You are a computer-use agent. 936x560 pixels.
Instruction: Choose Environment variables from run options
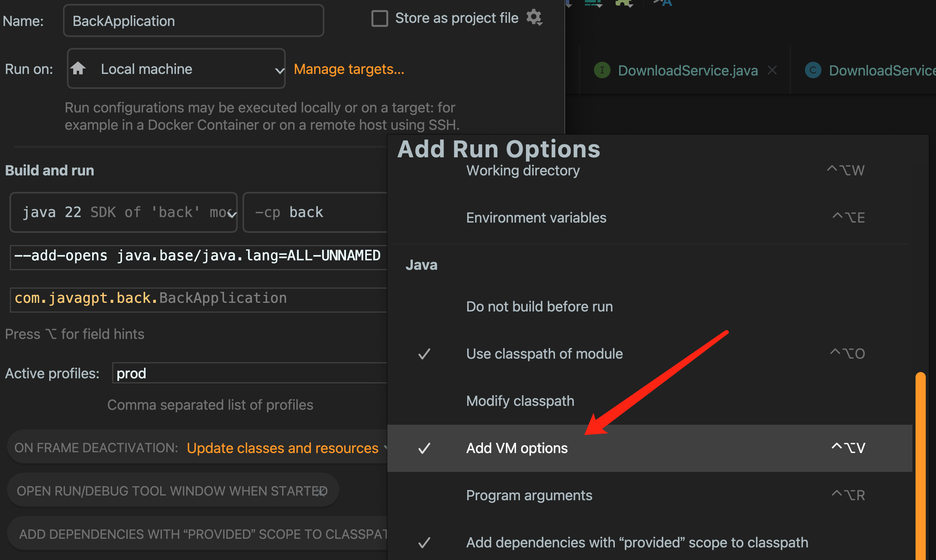[x=536, y=217]
